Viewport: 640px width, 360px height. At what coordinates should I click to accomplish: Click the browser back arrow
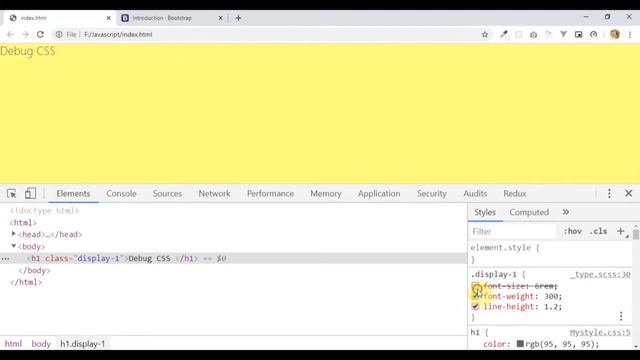tap(10, 35)
